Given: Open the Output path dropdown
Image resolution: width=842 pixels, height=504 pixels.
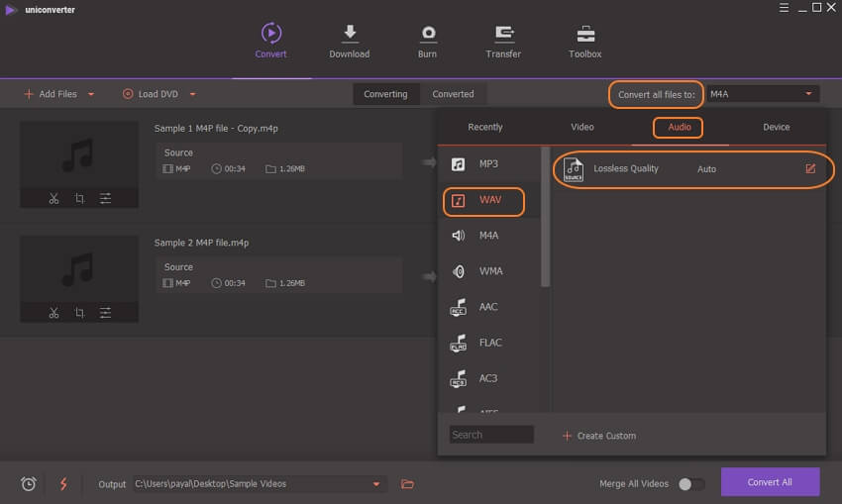Looking at the screenshot, I should [376, 484].
